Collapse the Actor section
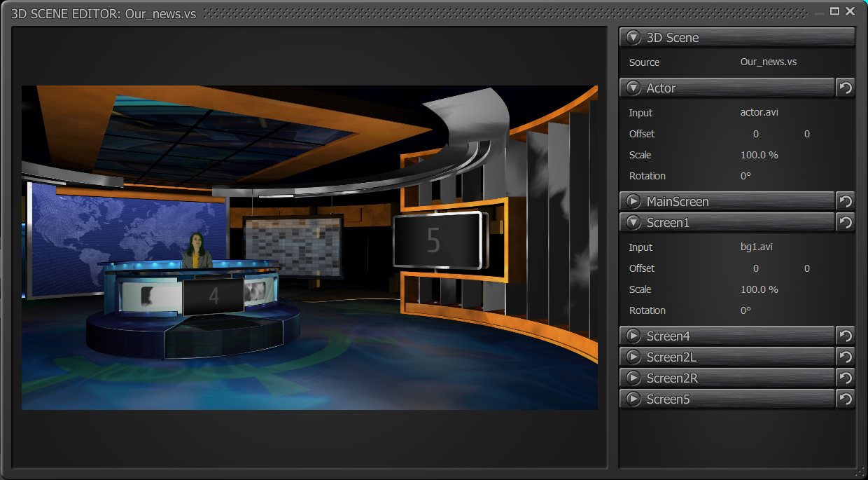This screenshot has width=868, height=480. [x=633, y=88]
